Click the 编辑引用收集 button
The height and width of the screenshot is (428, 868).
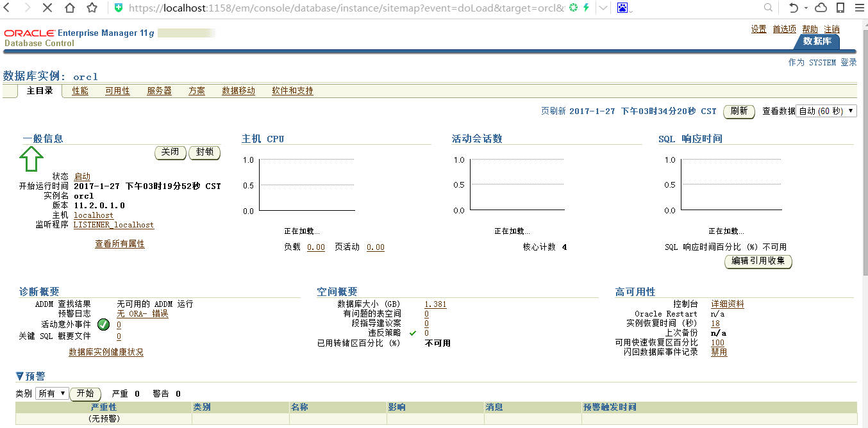tap(758, 261)
